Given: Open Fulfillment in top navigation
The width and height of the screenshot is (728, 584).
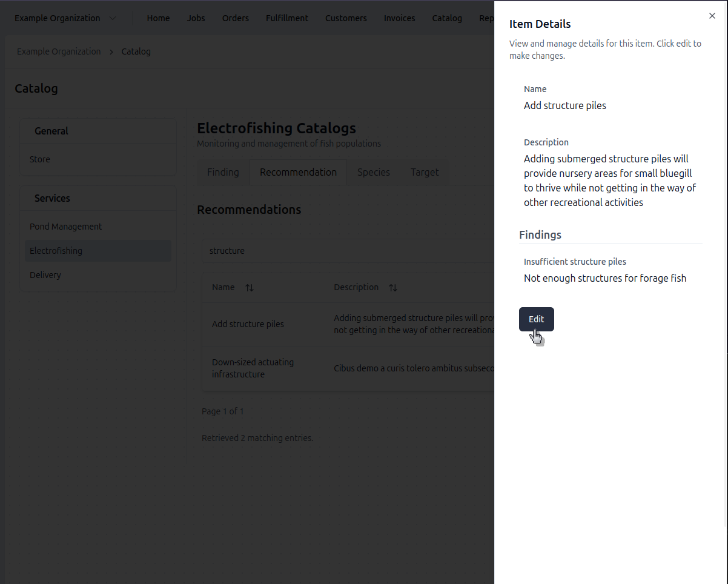Looking at the screenshot, I should coord(286,18).
